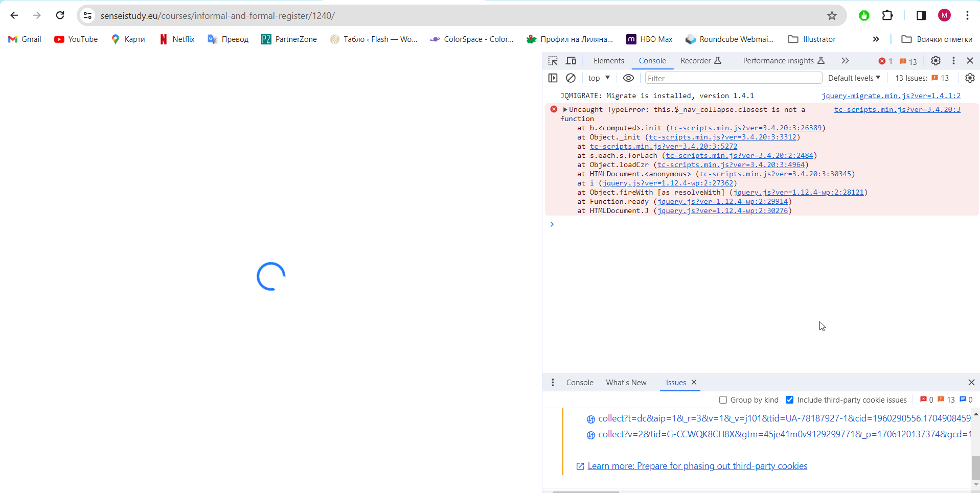Click the address bar URL
This screenshot has height=493, width=980.
(x=217, y=16)
